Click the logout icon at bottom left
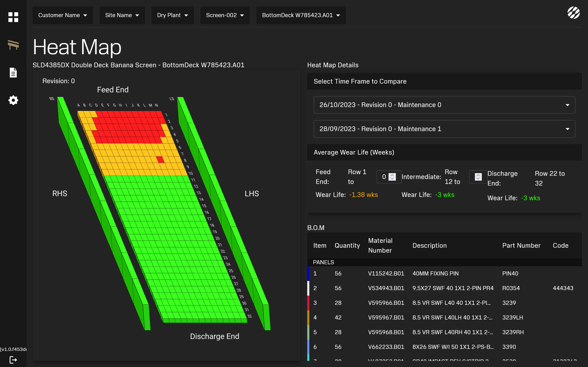Image resolution: width=588 pixels, height=367 pixels. tap(13, 360)
